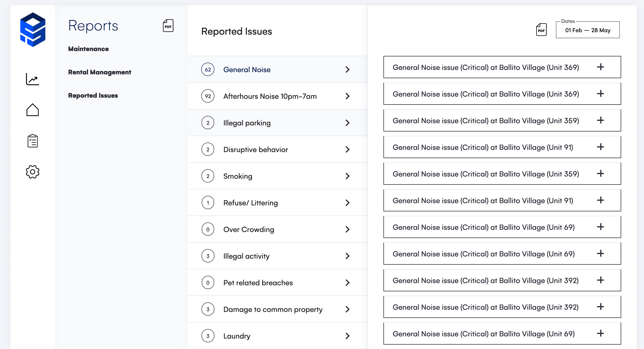This screenshot has width=644, height=349.
Task: Open the Dates range field 01 Feb — 28 May
Action: coord(588,30)
